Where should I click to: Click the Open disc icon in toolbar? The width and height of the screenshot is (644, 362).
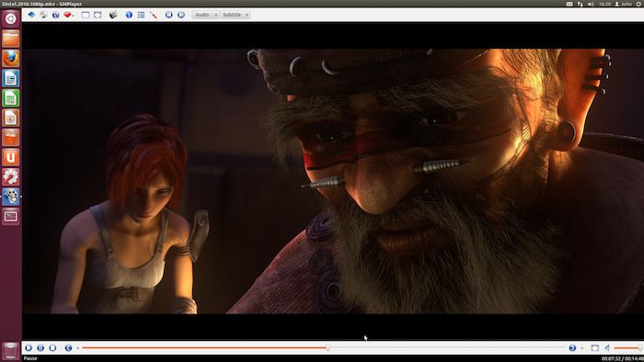43,15
